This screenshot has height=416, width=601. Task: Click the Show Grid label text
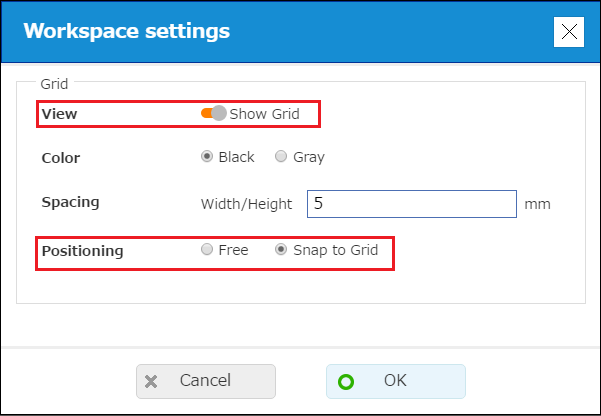[264, 114]
